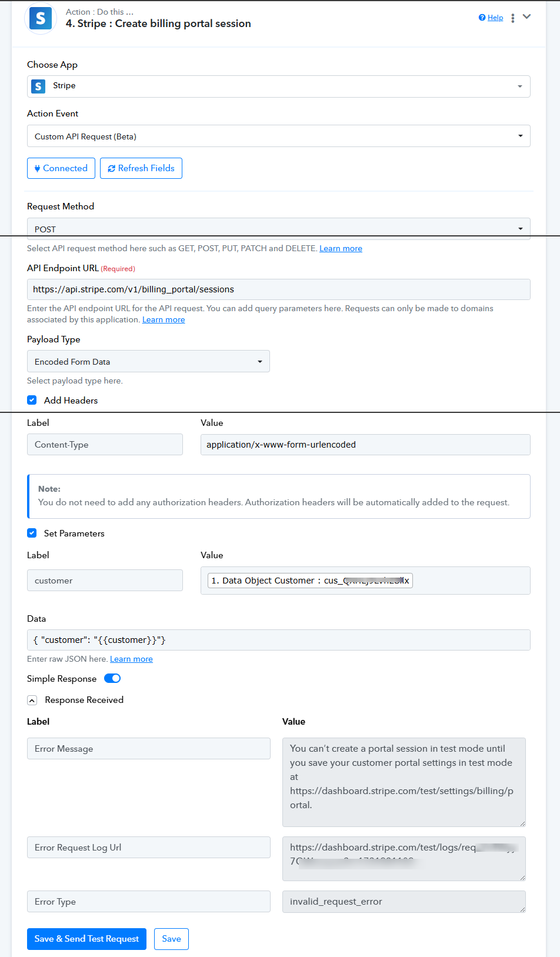Open Learn more link under endpoint URL
Screen dimensions: 560x957
tap(164, 319)
